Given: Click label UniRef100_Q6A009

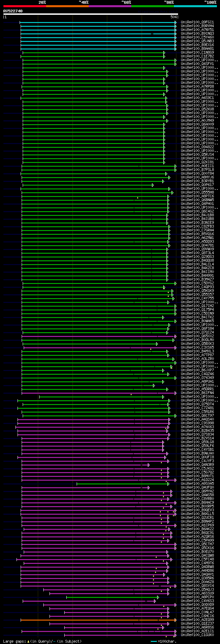Looking at the screenshot, I should coord(197,124).
